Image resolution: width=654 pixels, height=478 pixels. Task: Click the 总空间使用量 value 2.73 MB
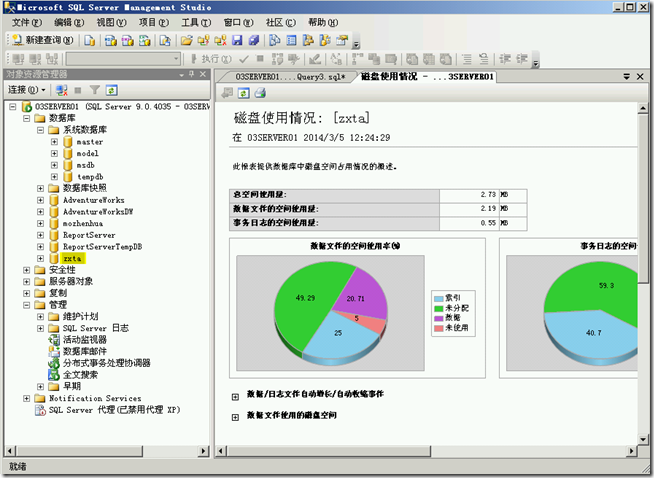[483, 195]
